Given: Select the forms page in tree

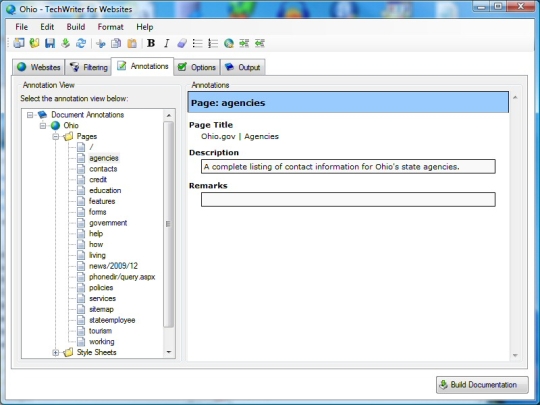Looking at the screenshot, I should point(97,212).
